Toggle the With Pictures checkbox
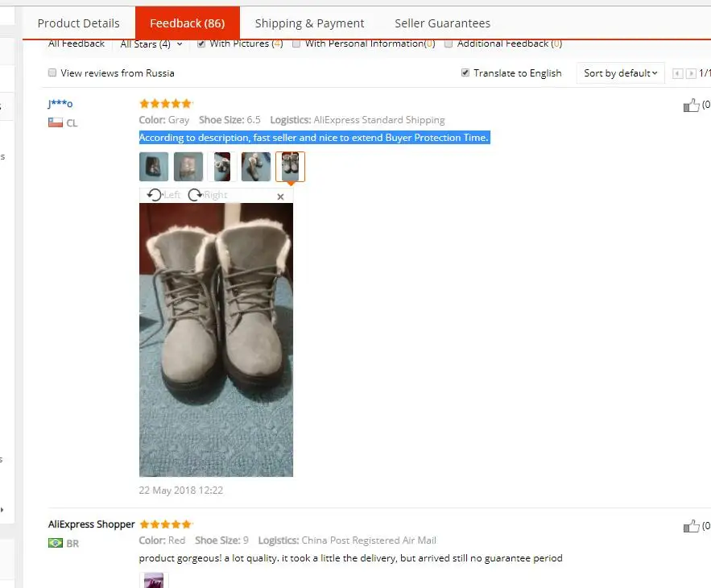 coord(200,43)
